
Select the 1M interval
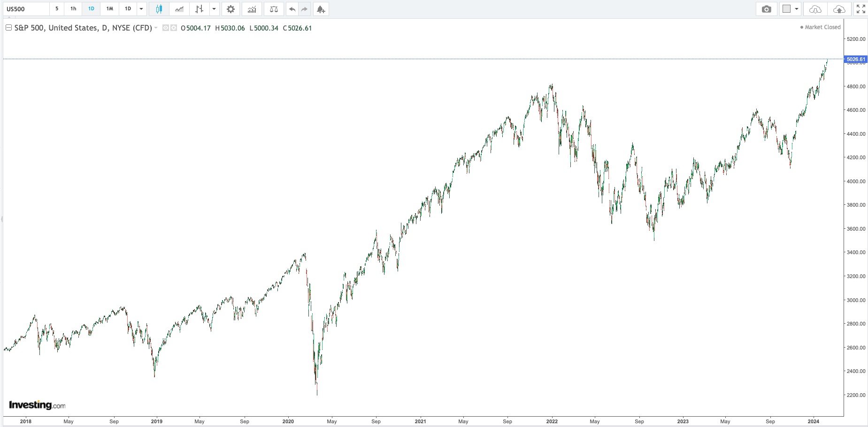[109, 9]
